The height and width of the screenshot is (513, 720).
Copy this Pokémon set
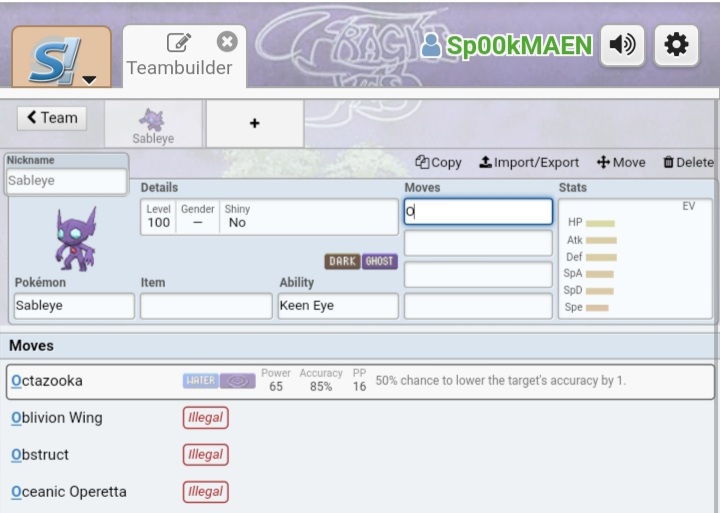(439, 163)
